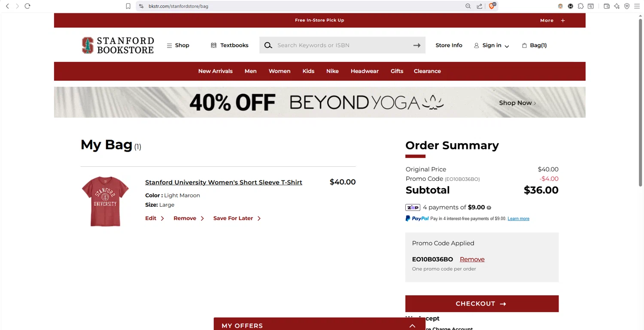
Task: Go back with the browser back arrow
Action: point(7,6)
